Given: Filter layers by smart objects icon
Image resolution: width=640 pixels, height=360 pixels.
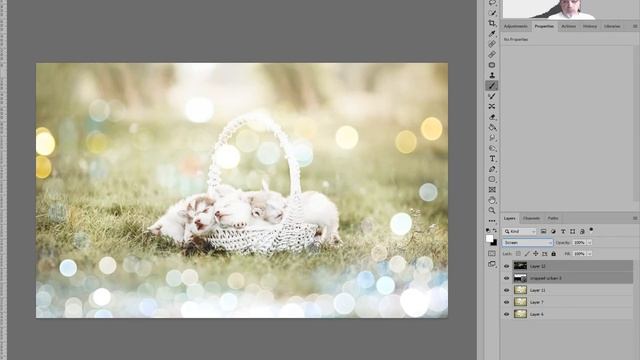Looking at the screenshot, I should 582,231.
